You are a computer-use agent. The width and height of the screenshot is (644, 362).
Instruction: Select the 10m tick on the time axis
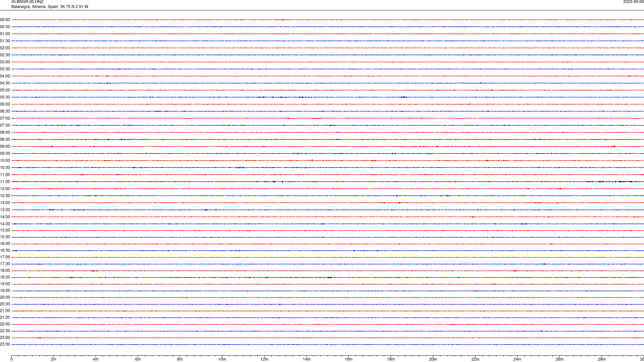tap(222, 359)
